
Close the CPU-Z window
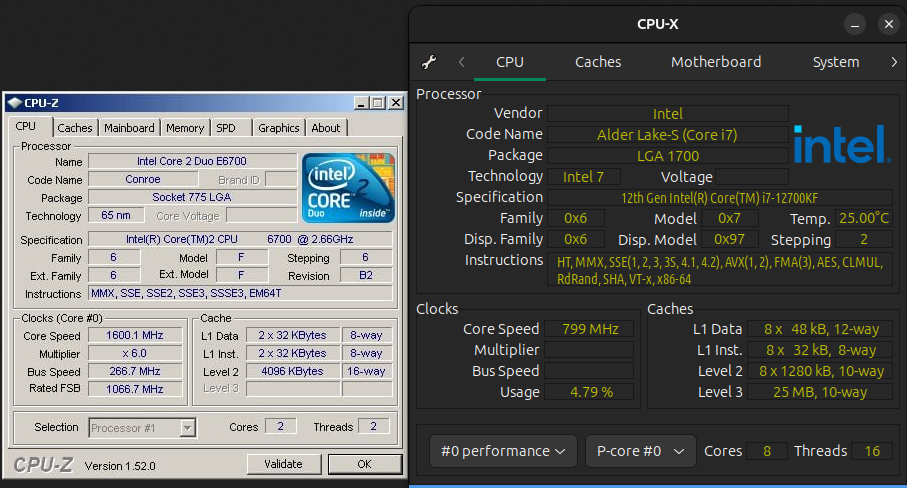(x=396, y=103)
